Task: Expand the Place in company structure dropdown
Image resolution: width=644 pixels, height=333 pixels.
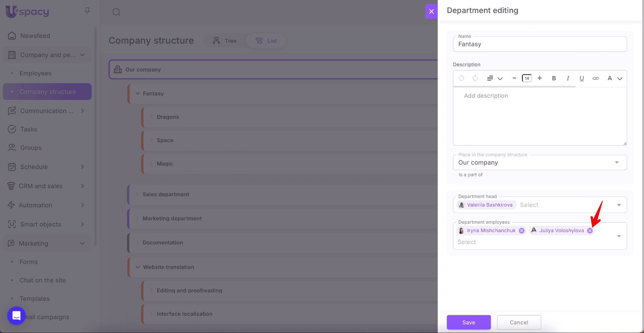Action: point(617,162)
